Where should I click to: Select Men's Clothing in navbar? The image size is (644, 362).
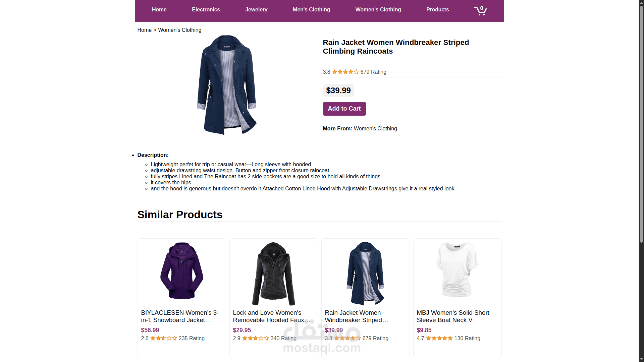311,10
